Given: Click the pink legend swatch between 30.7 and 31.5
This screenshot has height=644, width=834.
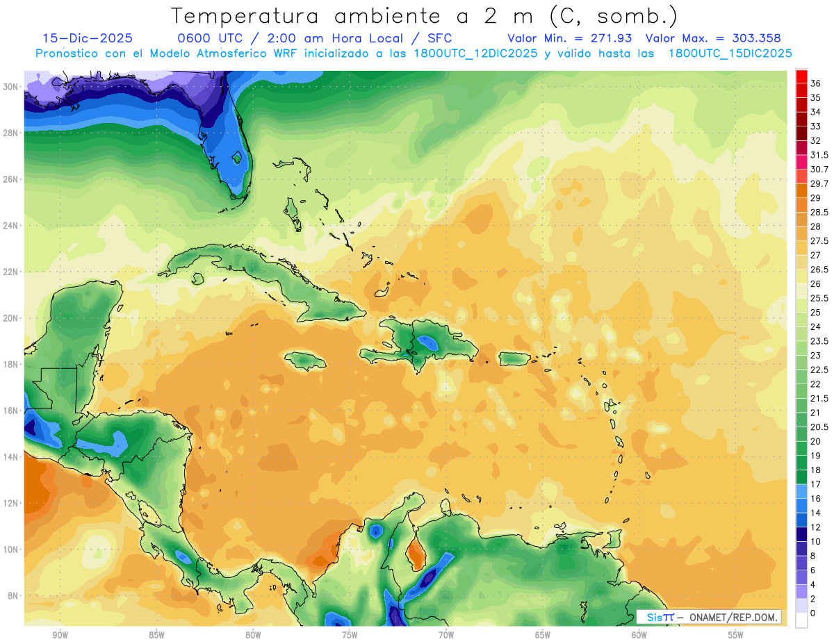Looking at the screenshot, I should [x=801, y=162].
